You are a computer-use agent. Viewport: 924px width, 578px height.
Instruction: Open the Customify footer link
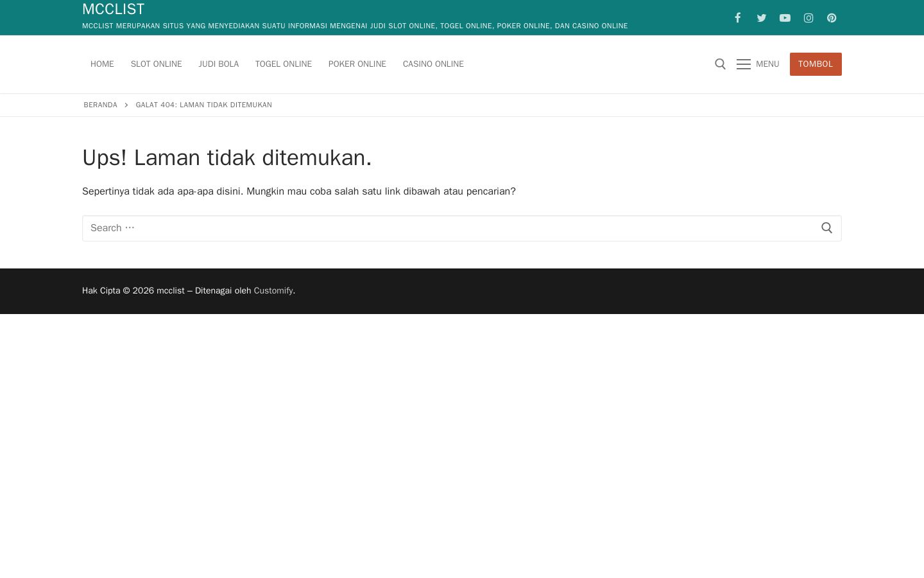click(273, 291)
